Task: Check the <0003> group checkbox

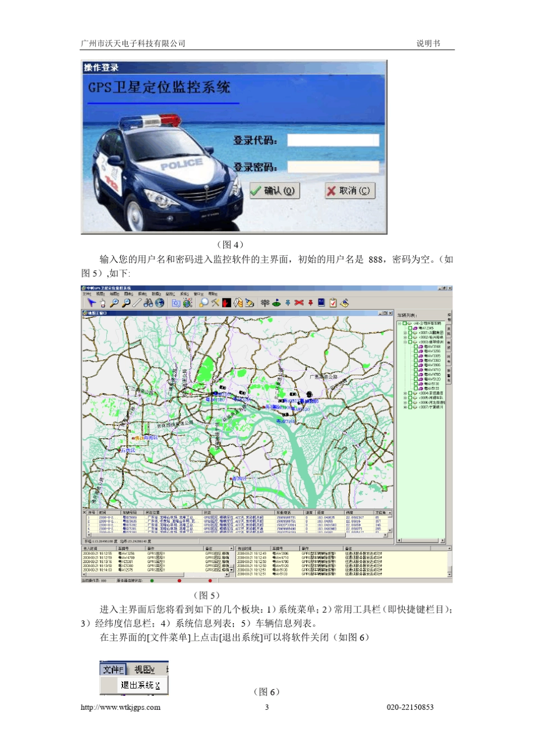Action: [410, 342]
